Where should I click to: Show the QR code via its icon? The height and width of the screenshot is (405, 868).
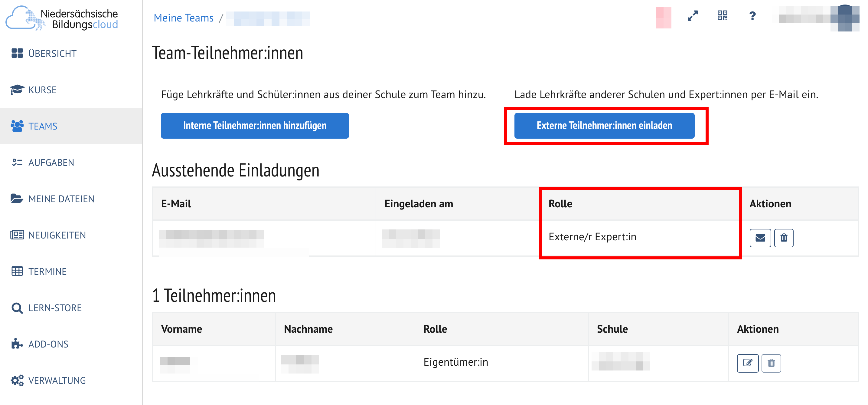[722, 16]
